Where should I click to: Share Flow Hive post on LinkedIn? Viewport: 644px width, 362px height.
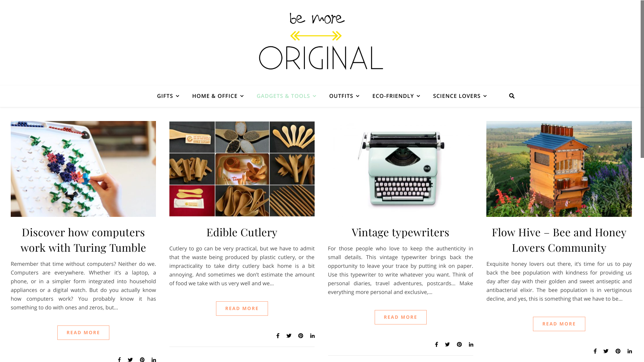(630, 351)
